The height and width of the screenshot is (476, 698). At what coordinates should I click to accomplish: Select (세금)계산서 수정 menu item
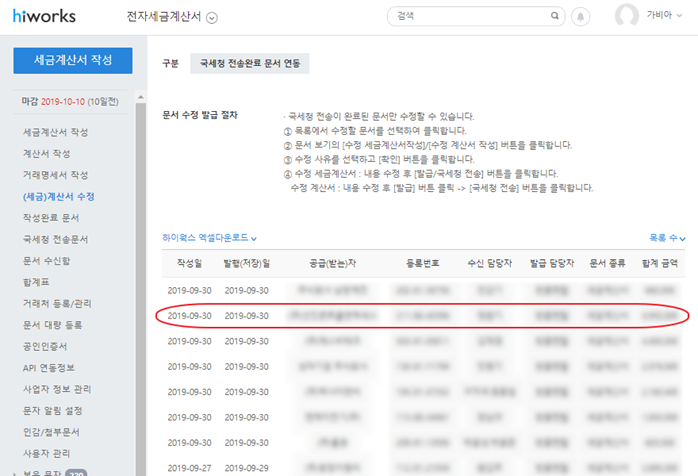click(x=59, y=196)
